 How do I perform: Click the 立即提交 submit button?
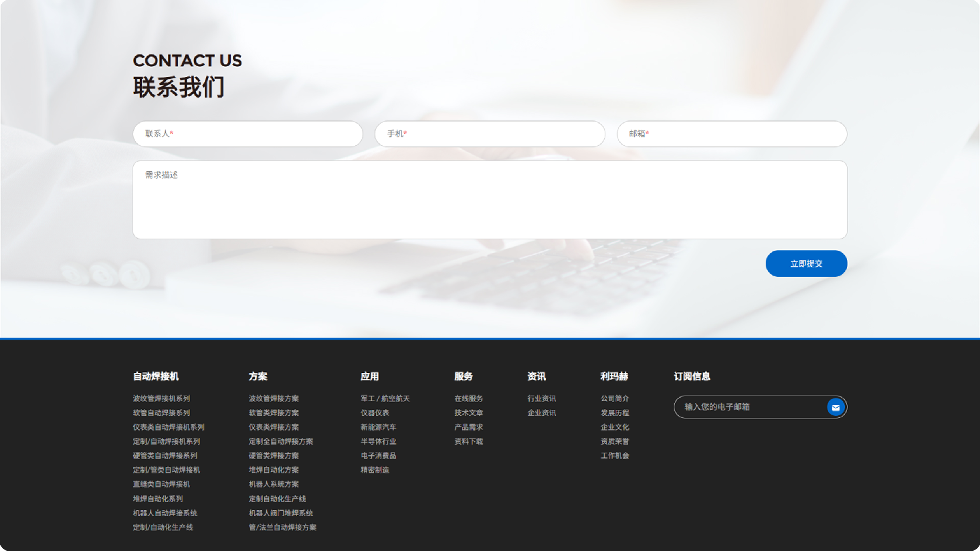pyautogui.click(x=806, y=263)
